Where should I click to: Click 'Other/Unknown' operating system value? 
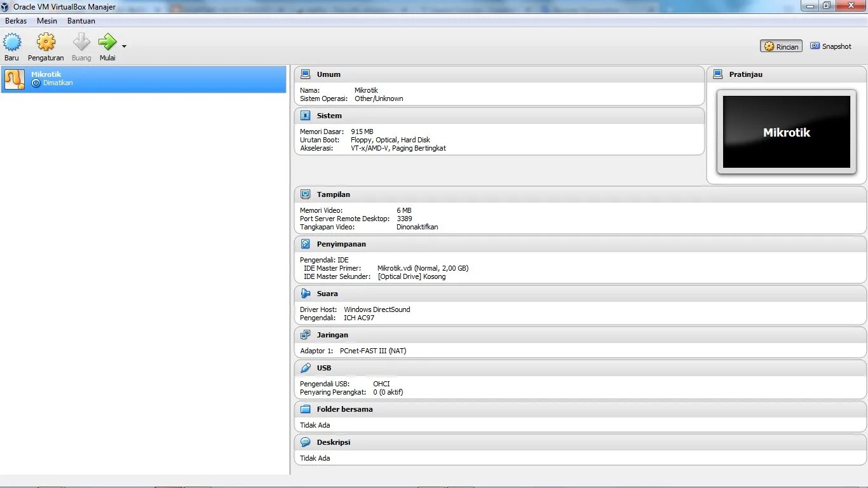tap(379, 98)
